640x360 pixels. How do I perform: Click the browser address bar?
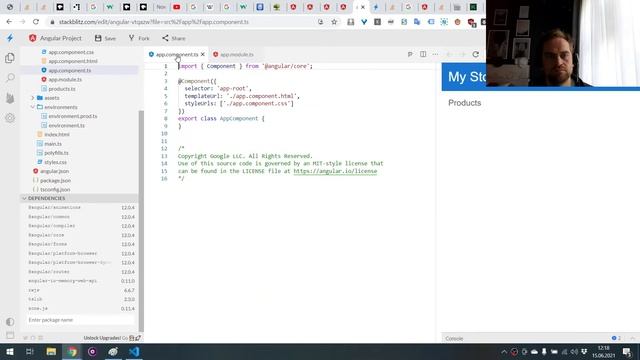180,22
